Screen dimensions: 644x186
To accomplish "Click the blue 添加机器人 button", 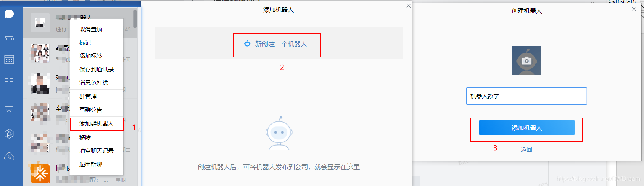I will [x=526, y=128].
